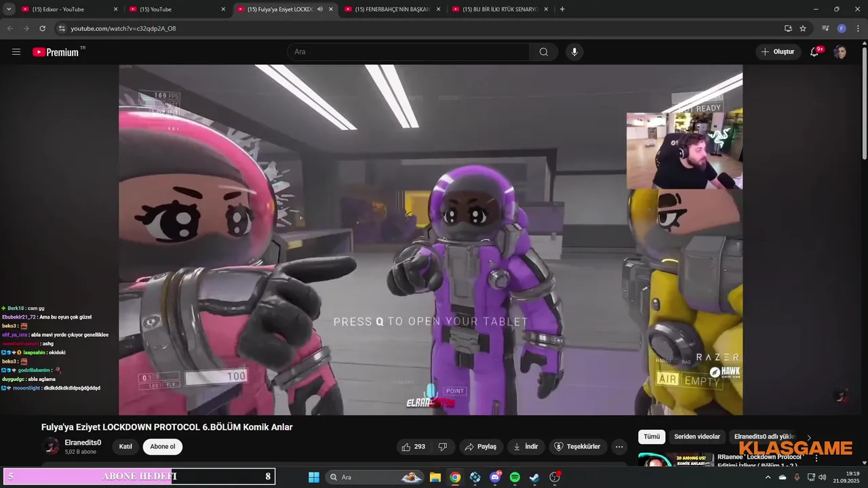Click the video title Fulya'ya Eziyet LOCKDOWN PROTOCOL
868x488 pixels.
pos(167,427)
